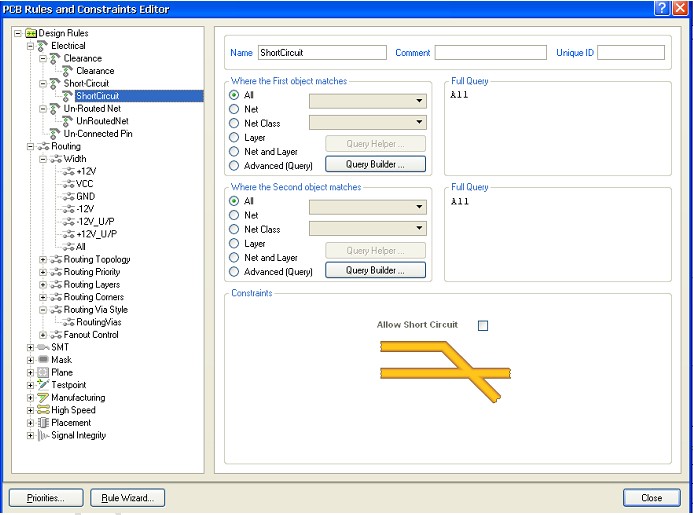Screen dimensions: 693x515
Task: Expand the Routing Topology node
Action: [x=43, y=260]
